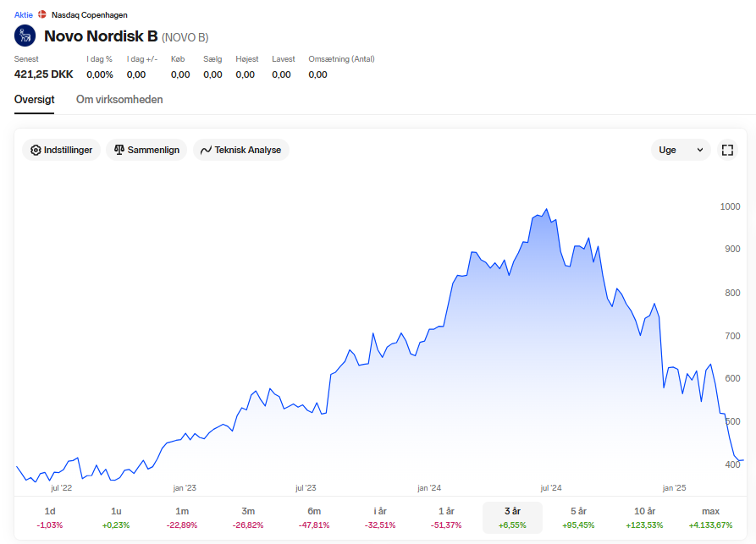Click the Køb label

(x=178, y=58)
